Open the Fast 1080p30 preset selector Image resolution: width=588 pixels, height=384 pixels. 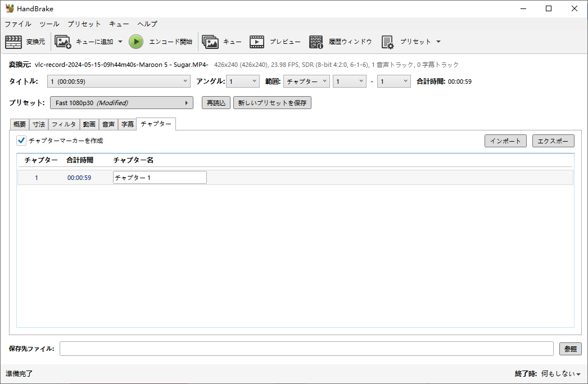[x=121, y=103]
